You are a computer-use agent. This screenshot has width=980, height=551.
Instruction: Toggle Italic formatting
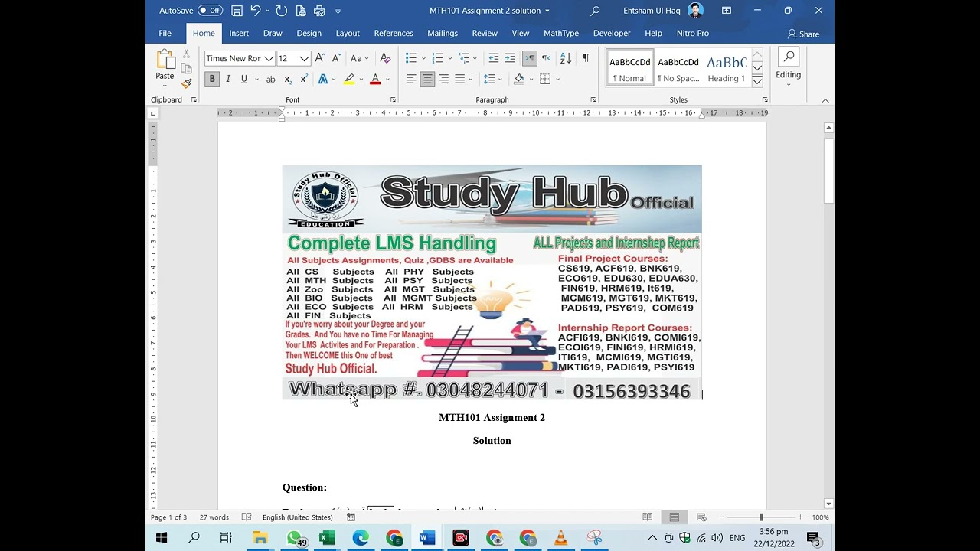pyautogui.click(x=228, y=80)
